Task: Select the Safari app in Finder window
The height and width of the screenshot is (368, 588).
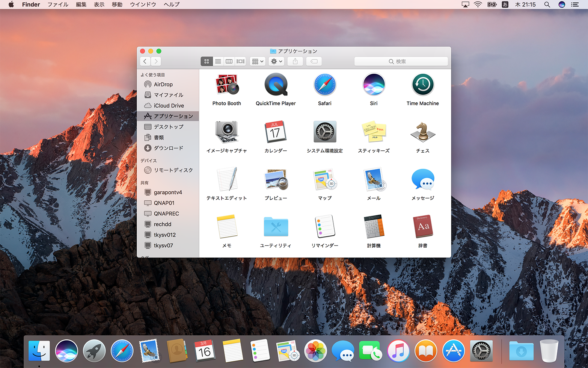Action: [x=325, y=85]
